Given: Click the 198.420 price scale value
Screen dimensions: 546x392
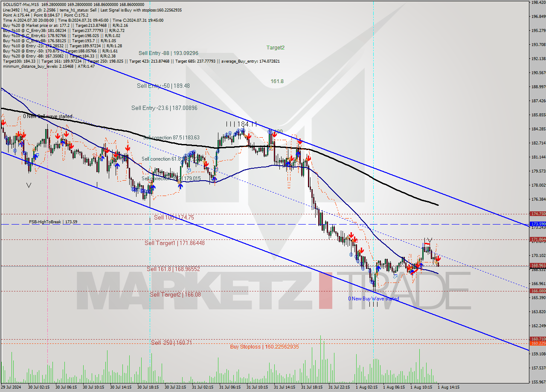Looking at the screenshot, I should (x=538, y=3).
